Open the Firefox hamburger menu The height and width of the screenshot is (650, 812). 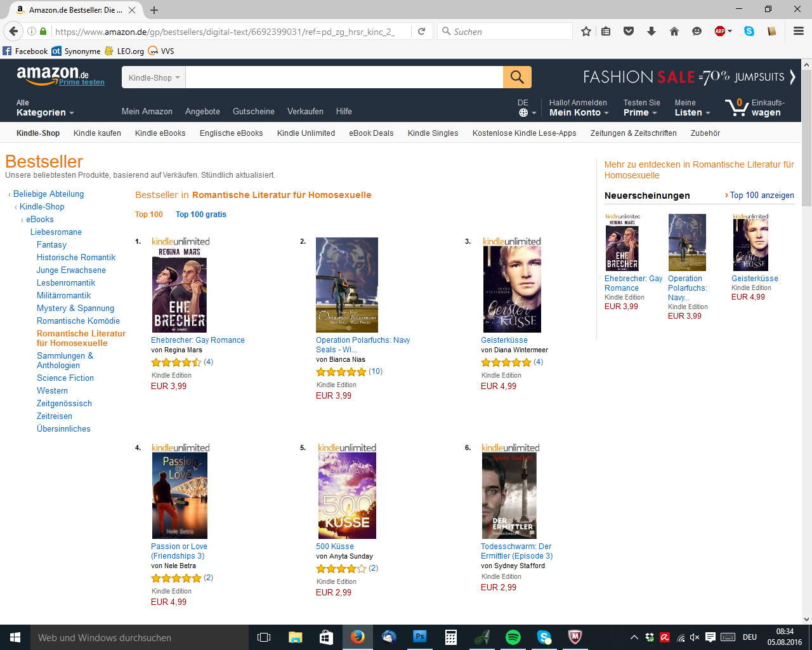(x=799, y=31)
